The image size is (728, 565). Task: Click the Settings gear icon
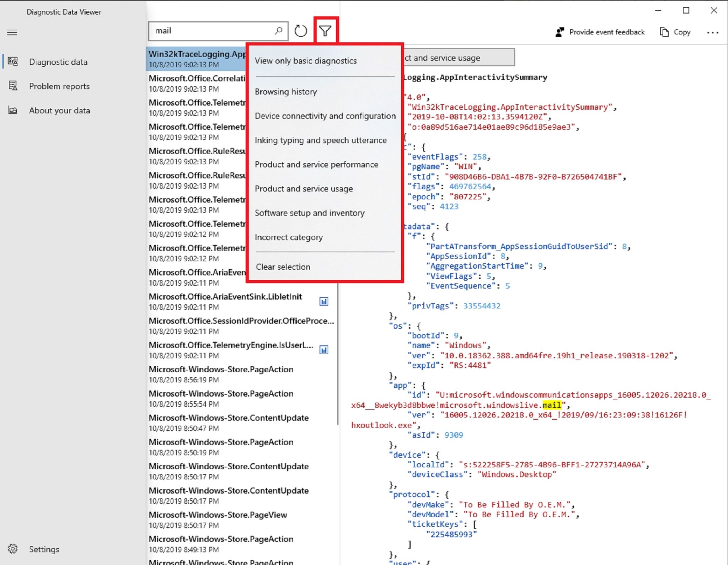click(13, 549)
